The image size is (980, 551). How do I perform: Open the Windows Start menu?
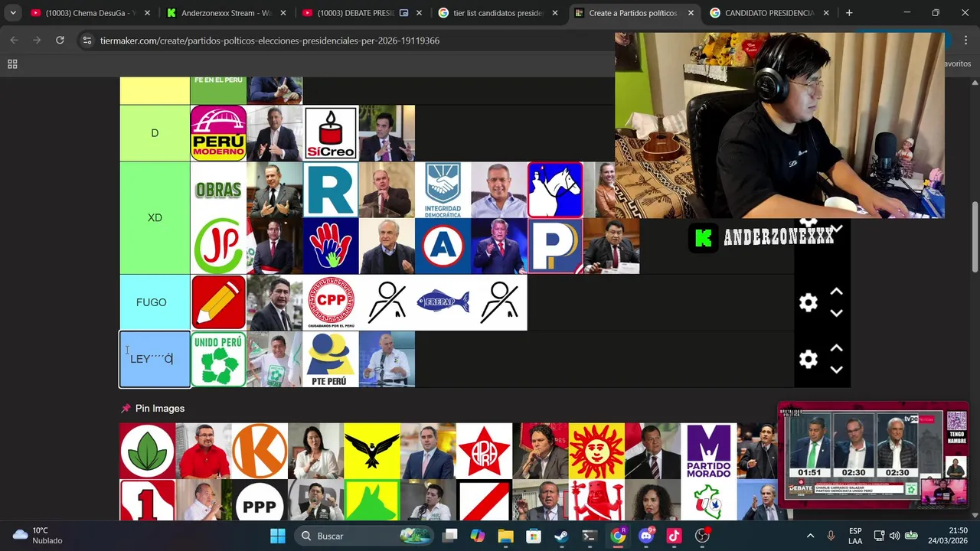(x=277, y=536)
